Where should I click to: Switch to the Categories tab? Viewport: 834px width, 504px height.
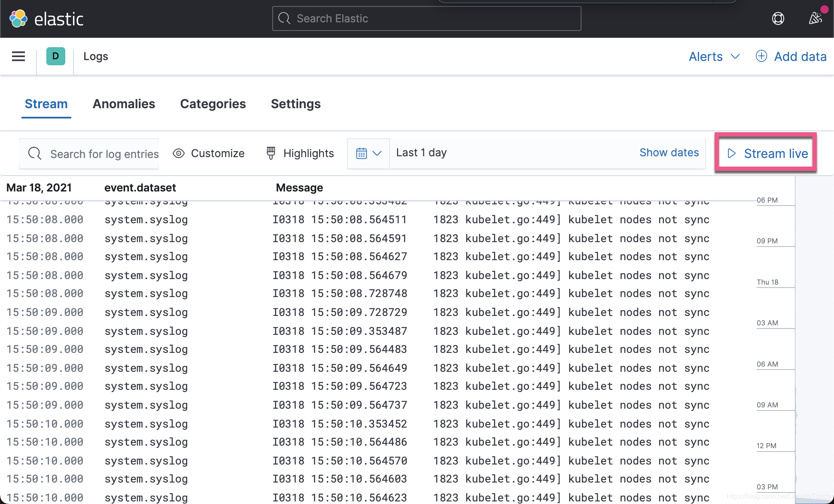213,104
